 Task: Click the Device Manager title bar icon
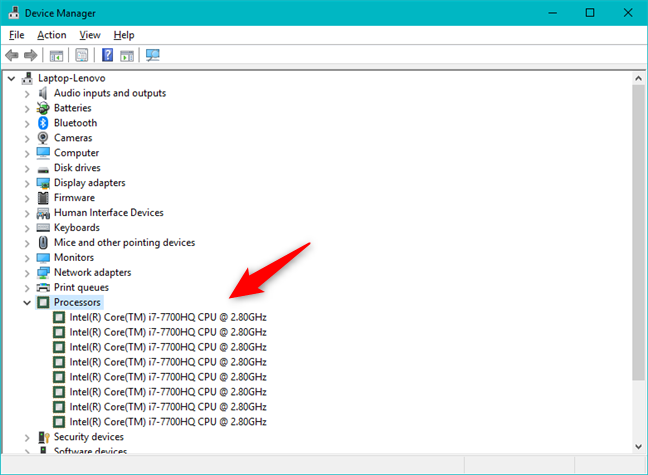coord(14,13)
